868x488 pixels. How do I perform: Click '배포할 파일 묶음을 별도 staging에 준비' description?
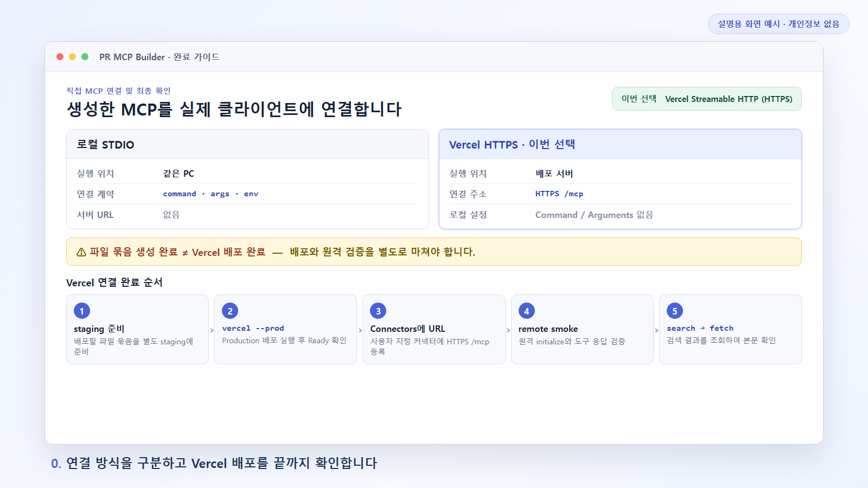(133, 346)
